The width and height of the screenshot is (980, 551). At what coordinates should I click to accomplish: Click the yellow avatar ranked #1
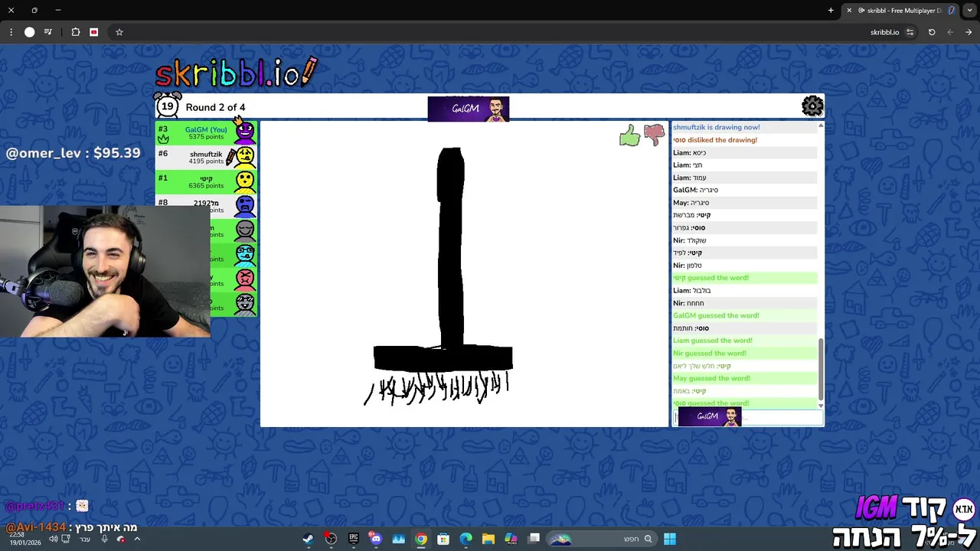(x=245, y=181)
